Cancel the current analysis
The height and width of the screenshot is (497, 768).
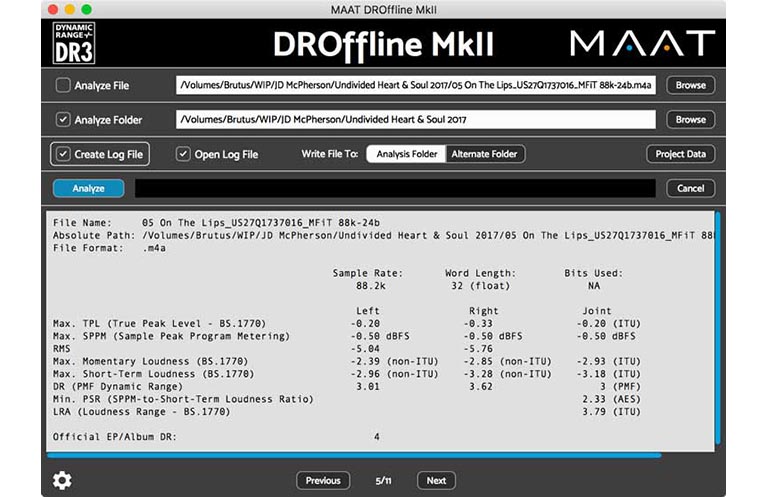coord(691,188)
